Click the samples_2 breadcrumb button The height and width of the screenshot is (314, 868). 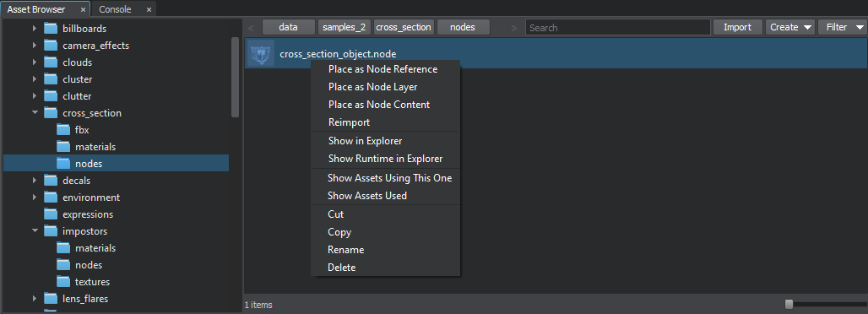[344, 27]
